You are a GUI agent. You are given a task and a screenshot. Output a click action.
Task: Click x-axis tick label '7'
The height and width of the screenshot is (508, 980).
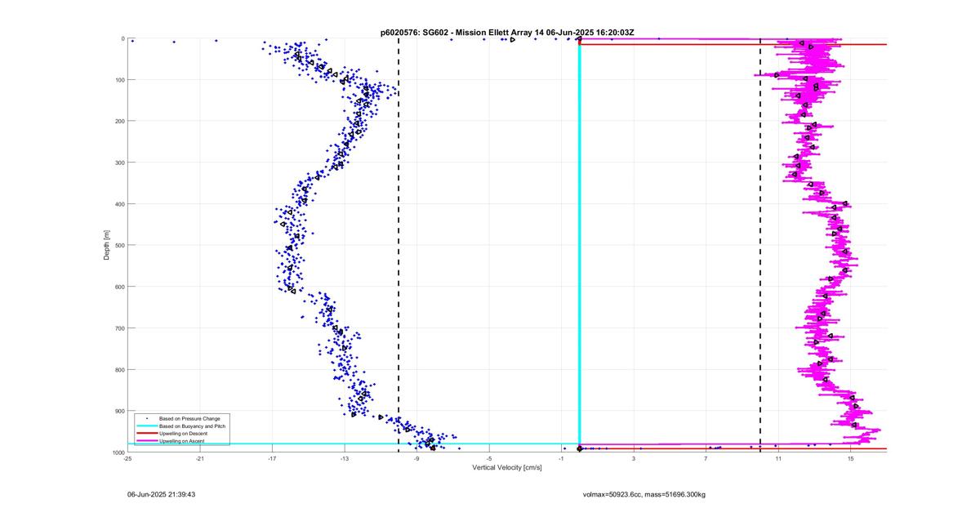(706, 459)
